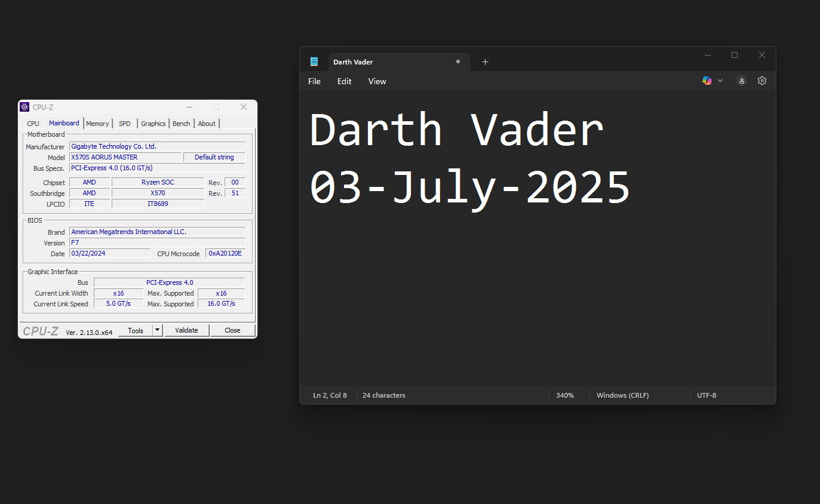820x504 pixels.
Task: Open Notepad settings gear icon
Action: pos(762,81)
